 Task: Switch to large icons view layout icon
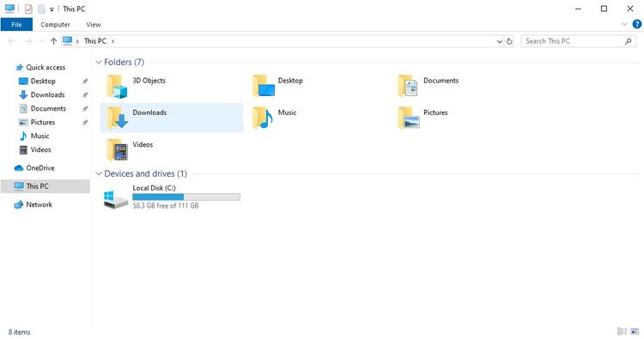[635, 331]
